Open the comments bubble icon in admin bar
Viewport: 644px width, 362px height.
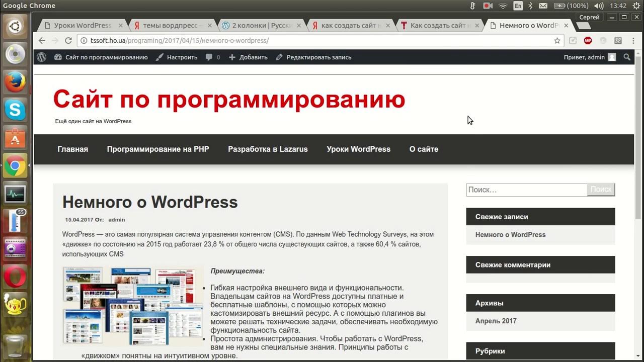click(209, 57)
